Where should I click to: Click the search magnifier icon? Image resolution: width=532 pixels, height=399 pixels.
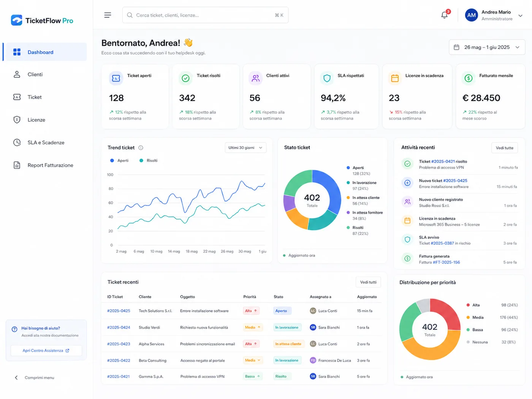coord(130,15)
